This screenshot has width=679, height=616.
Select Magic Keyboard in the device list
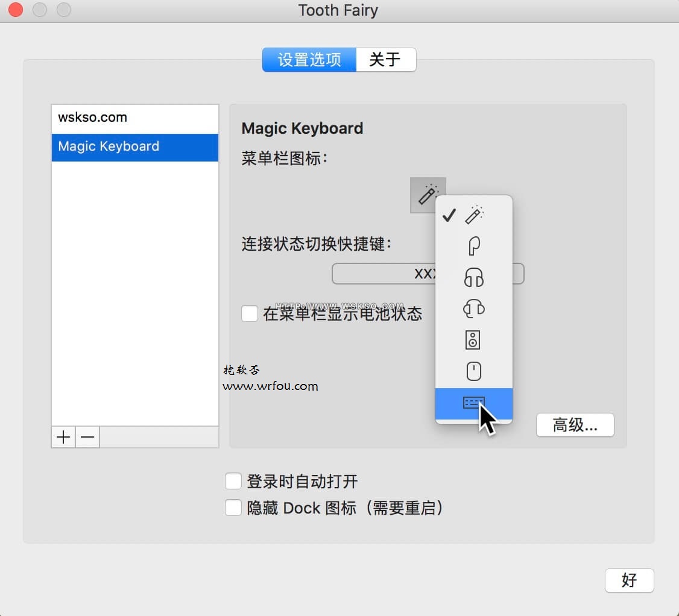coord(135,147)
